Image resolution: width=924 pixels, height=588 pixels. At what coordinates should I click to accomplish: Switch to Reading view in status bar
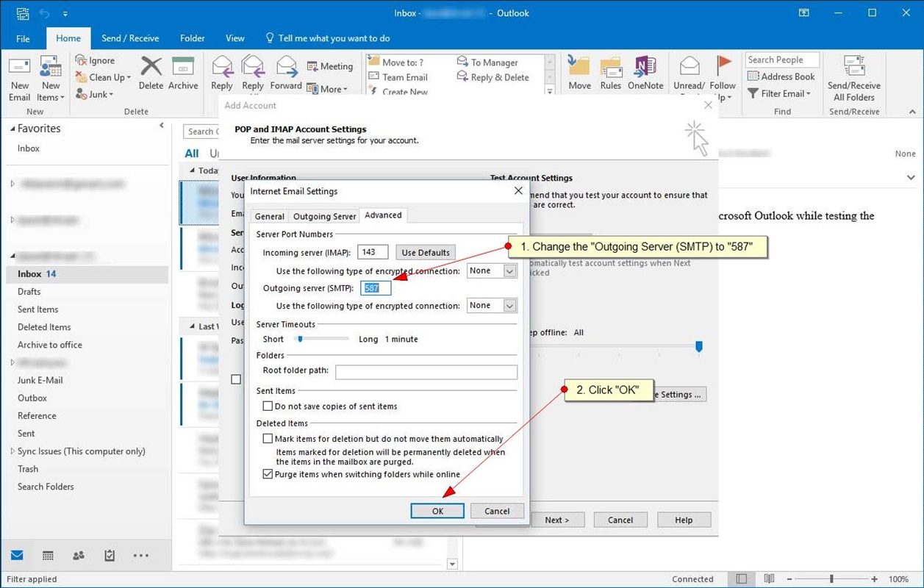click(769, 579)
